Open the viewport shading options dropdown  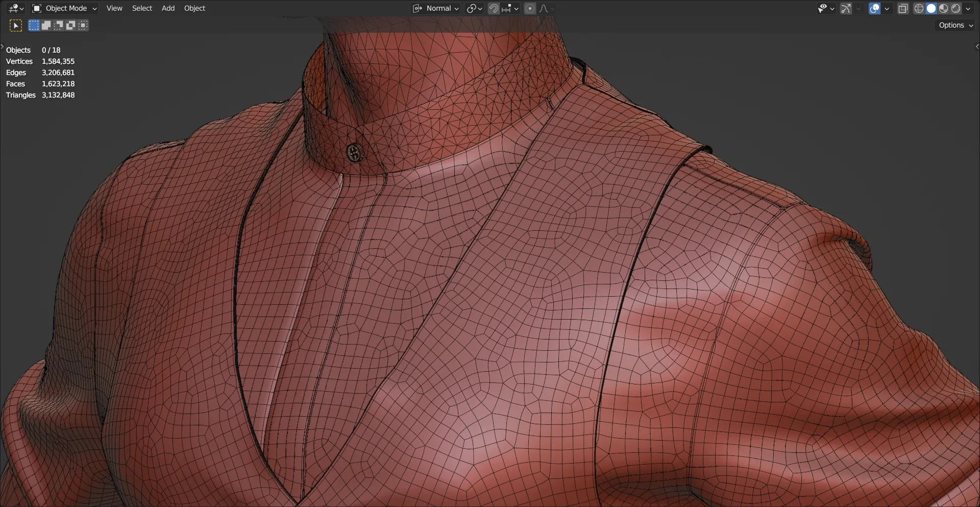tap(968, 8)
